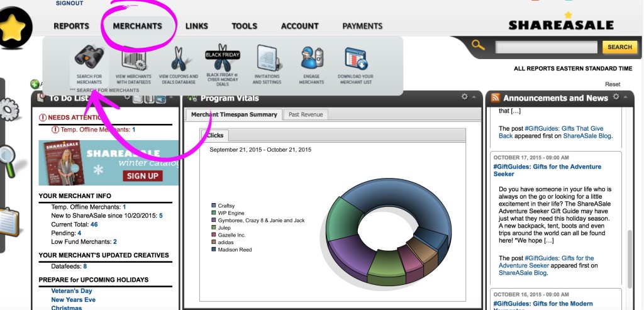Open Program Vitals gear settings
The width and height of the screenshot is (644, 310).
click(x=464, y=97)
